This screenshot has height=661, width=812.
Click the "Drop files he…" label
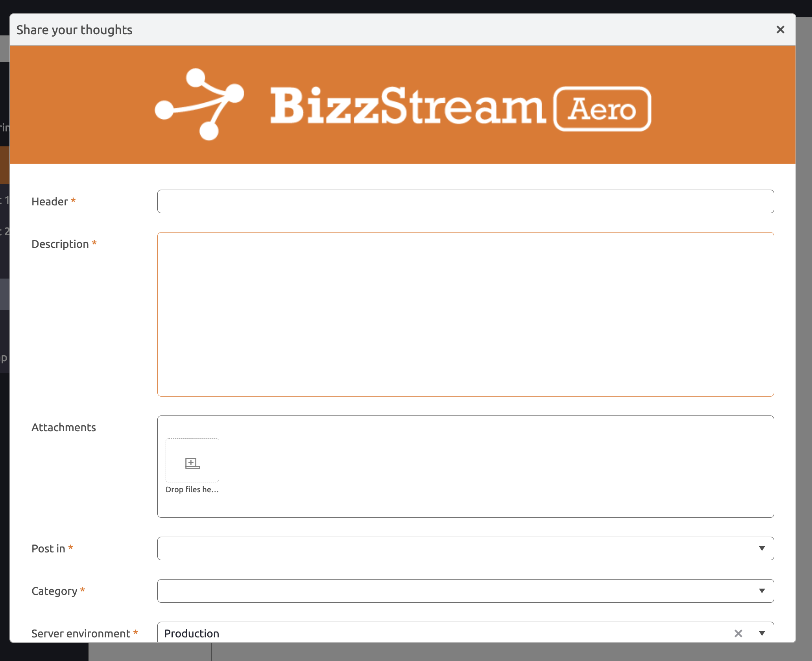(192, 489)
